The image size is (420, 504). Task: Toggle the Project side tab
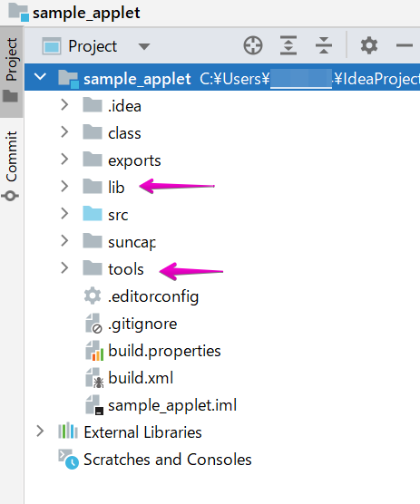coord(11,70)
